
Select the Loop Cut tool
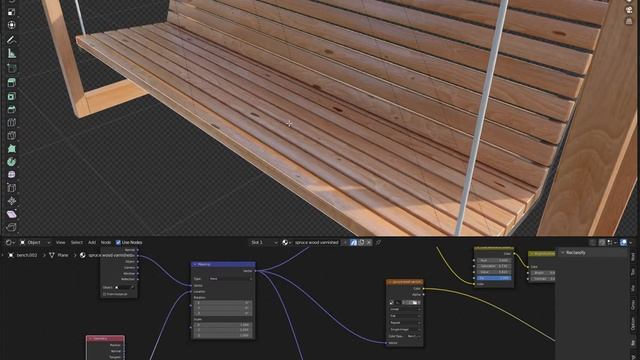coord(11,122)
